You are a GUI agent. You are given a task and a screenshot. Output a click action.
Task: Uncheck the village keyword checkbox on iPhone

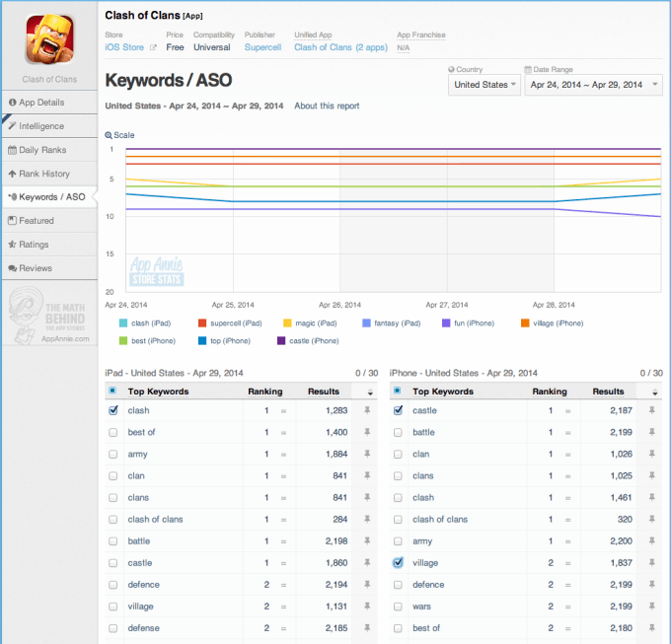[398, 562]
